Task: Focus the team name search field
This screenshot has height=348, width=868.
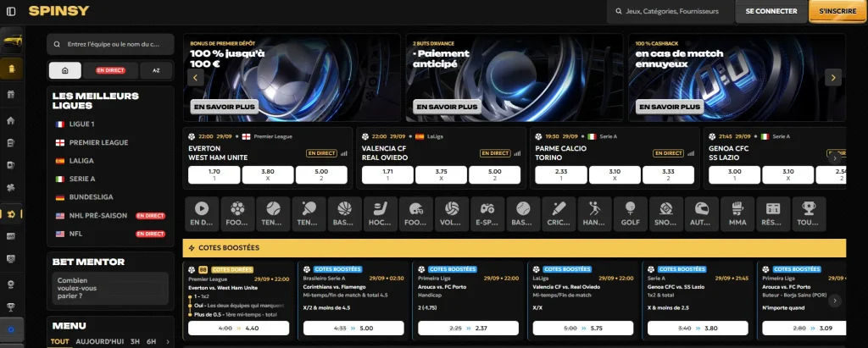Action: 110,44
